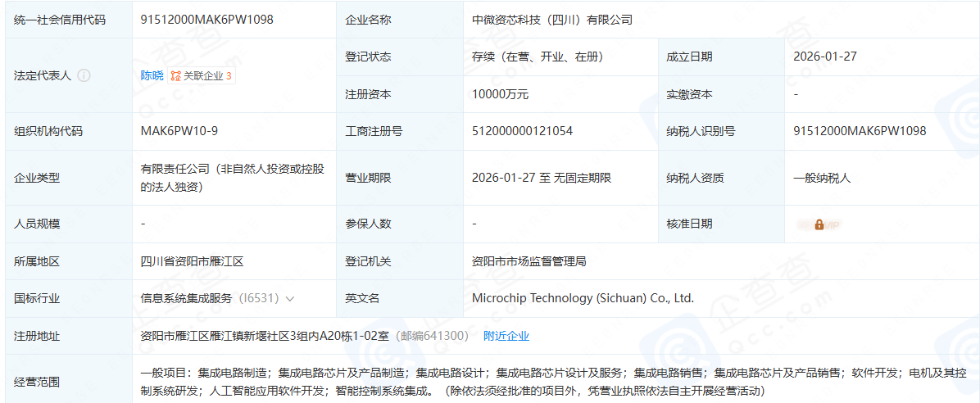Screen dimensions: 980x403
Task: Click the 关联企业 3 badge count
Action: tap(229, 76)
